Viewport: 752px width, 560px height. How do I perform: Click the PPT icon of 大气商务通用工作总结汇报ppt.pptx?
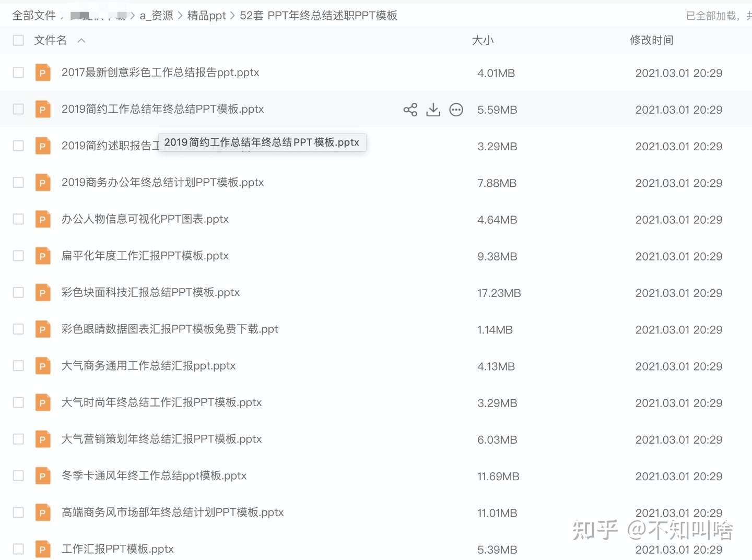(43, 366)
